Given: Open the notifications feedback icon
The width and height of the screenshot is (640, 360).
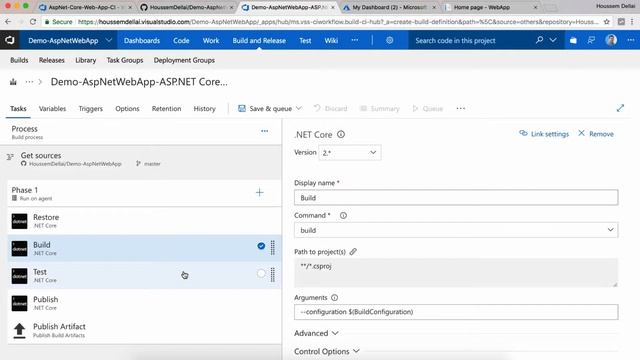Looking at the screenshot, I should 591,40.
